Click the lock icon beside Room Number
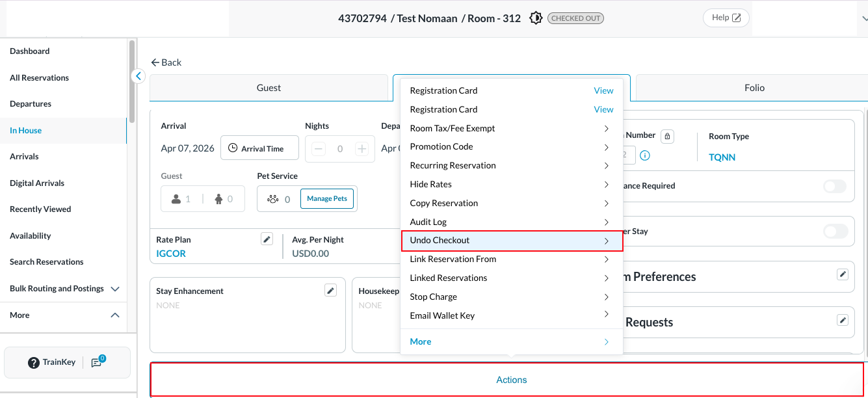This screenshot has width=868, height=398. [x=667, y=137]
